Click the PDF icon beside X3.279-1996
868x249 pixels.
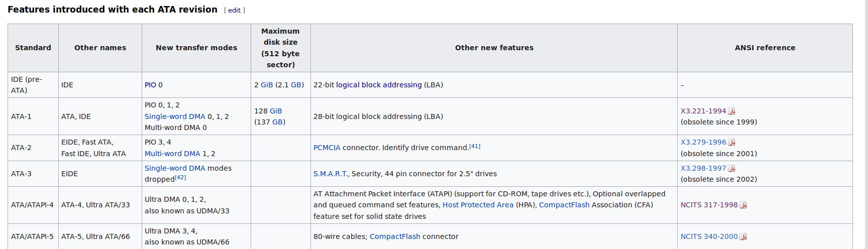pyautogui.click(x=732, y=143)
